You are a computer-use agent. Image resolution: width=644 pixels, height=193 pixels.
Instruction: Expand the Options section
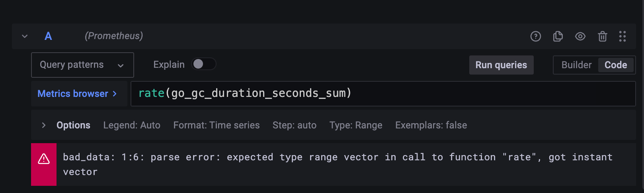[x=44, y=125]
